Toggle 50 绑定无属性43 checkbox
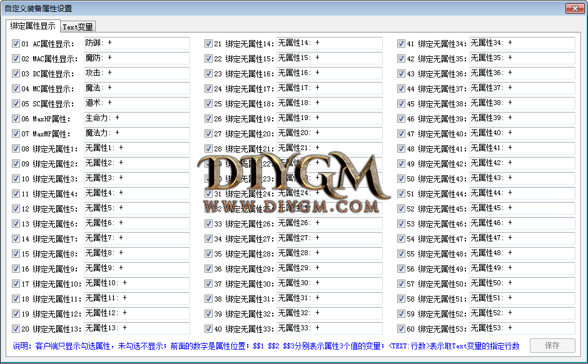Viewport: 588px width, 364px height. click(401, 178)
